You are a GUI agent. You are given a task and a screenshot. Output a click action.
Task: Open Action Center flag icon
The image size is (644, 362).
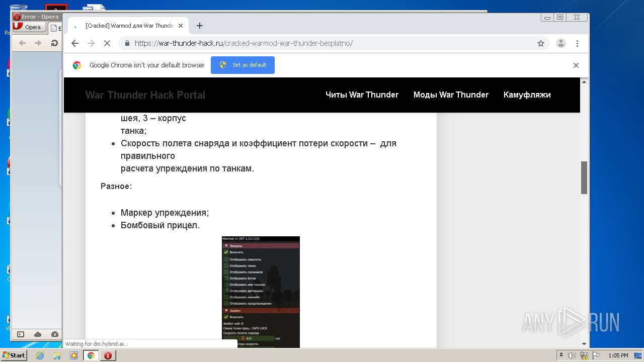coord(596,355)
